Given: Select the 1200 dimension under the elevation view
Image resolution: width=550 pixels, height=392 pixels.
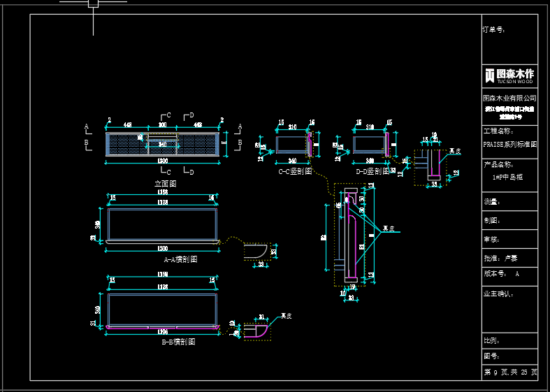Looking at the screenshot, I should coord(162,161).
